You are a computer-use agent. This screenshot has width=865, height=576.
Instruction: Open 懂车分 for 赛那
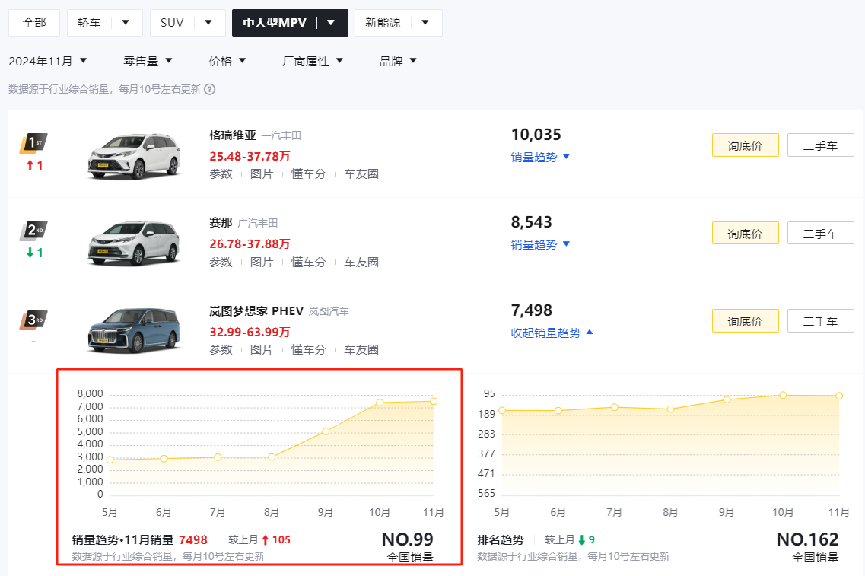pyautogui.click(x=308, y=262)
